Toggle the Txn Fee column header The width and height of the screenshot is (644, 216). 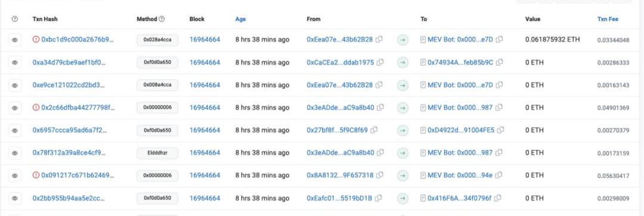click(608, 19)
